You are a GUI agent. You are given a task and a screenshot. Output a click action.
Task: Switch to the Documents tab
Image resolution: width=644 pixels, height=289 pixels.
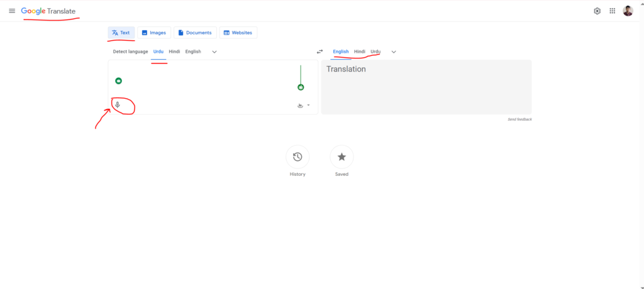pyautogui.click(x=195, y=33)
